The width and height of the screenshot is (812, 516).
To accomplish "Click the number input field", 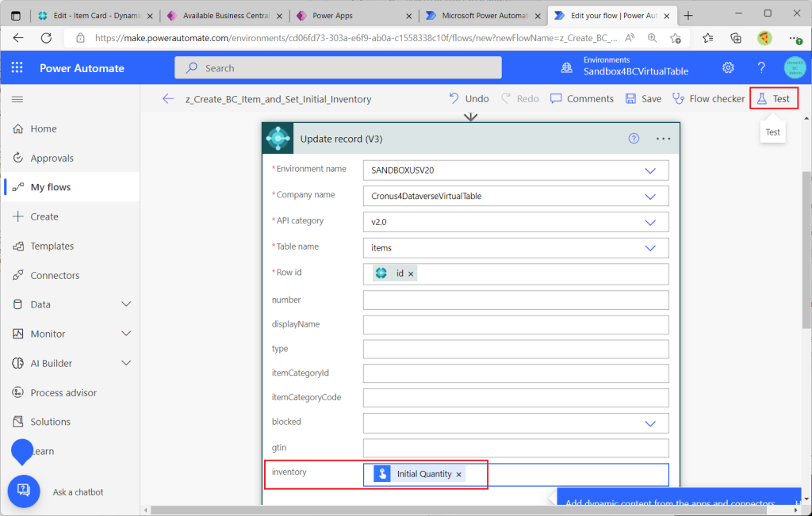I will point(515,300).
